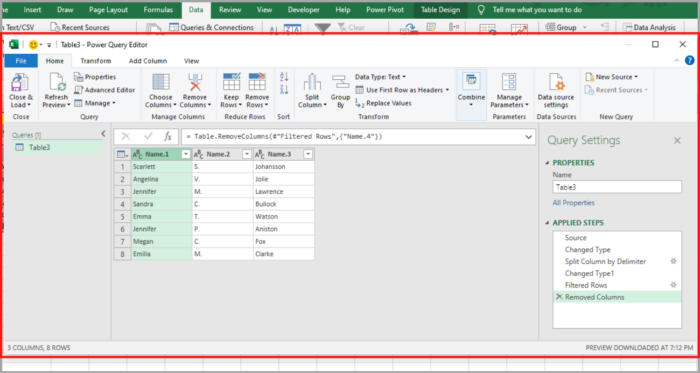Open the Data Type: Text dropdown

click(380, 77)
